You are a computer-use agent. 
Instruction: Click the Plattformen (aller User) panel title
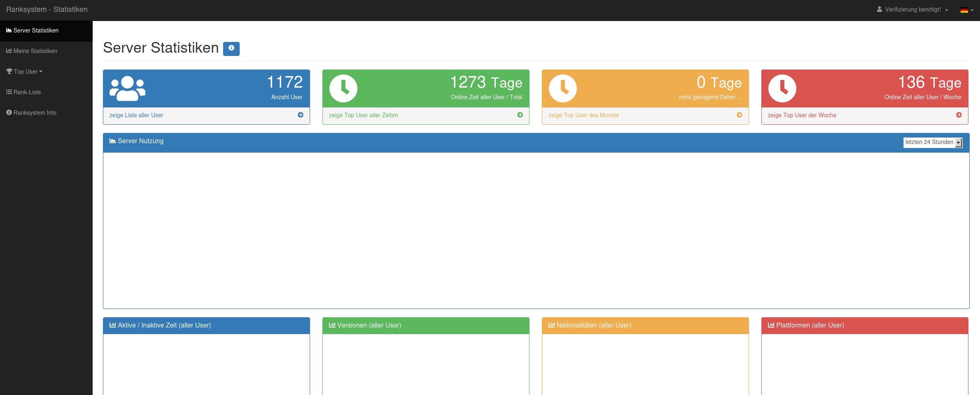810,325
